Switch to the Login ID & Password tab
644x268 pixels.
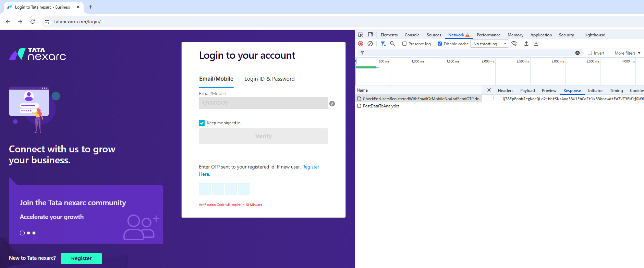coord(269,79)
